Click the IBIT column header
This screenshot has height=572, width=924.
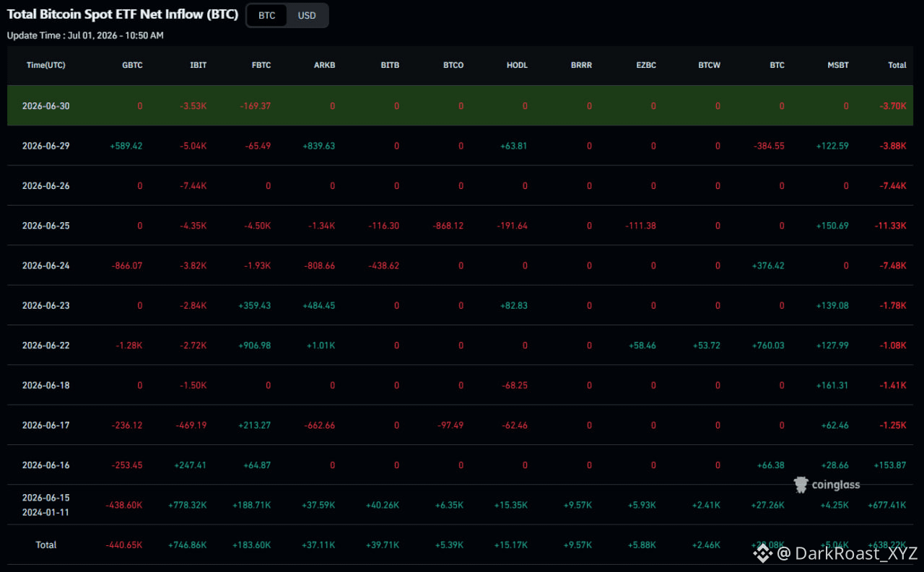(199, 65)
